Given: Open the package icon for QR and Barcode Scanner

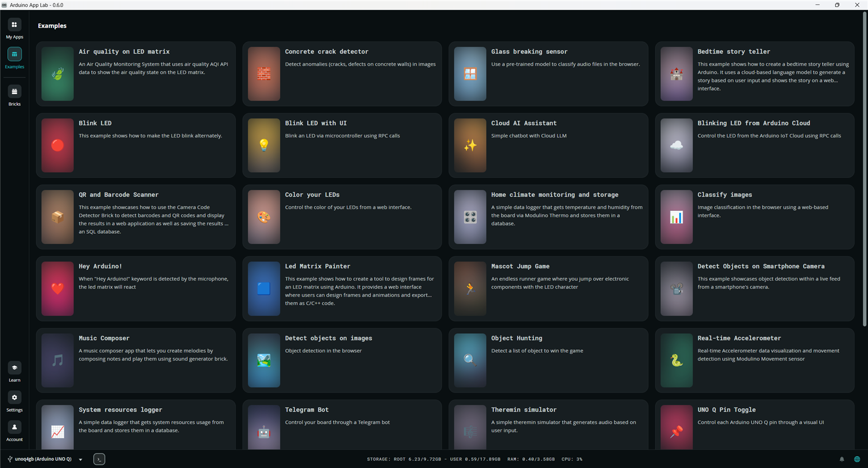Looking at the screenshot, I should click(x=58, y=217).
